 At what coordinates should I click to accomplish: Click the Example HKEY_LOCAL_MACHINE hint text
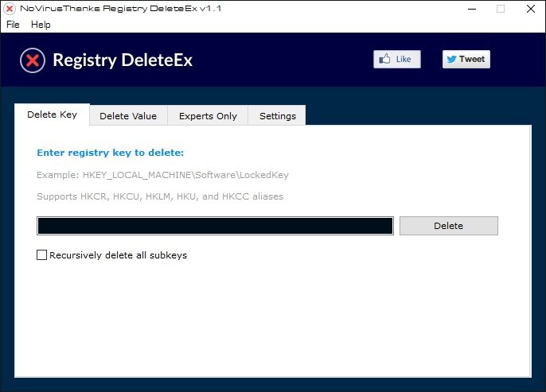pyautogui.click(x=162, y=175)
